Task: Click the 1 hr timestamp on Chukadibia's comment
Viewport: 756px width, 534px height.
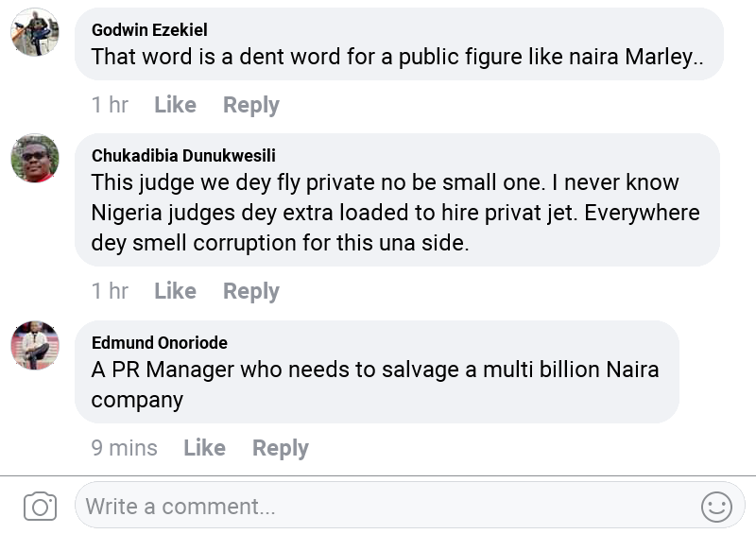Action: click(110, 291)
